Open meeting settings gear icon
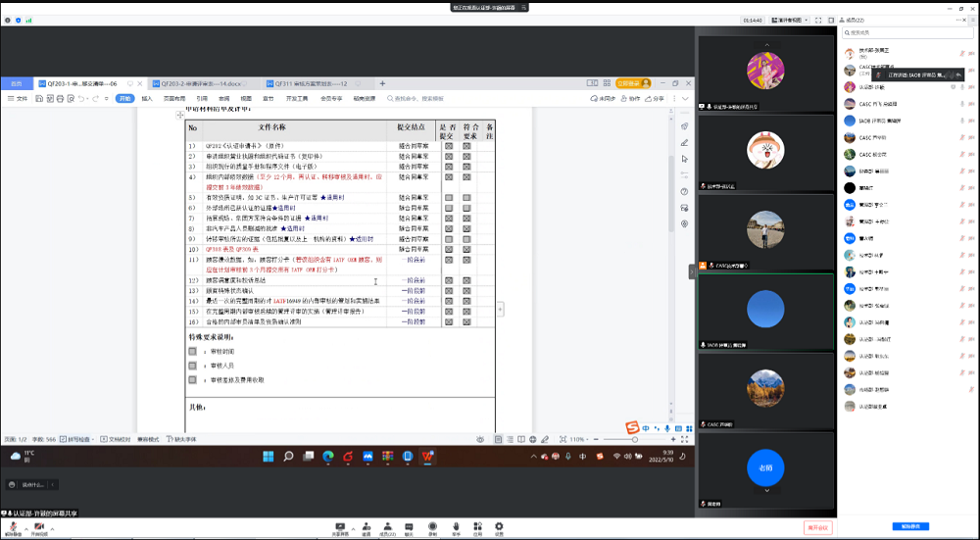The width and height of the screenshot is (980, 540). pyautogui.click(x=499, y=529)
